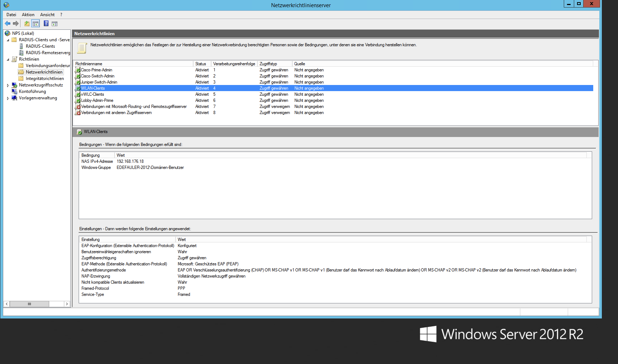Expand the Netzwerkzugriffsschutz node
This screenshot has width=618, height=364.
[x=8, y=85]
